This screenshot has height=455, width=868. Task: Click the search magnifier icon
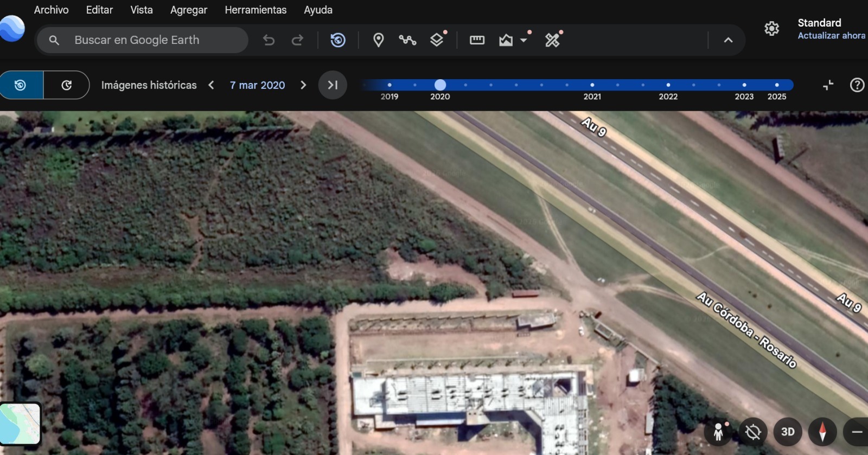point(54,40)
